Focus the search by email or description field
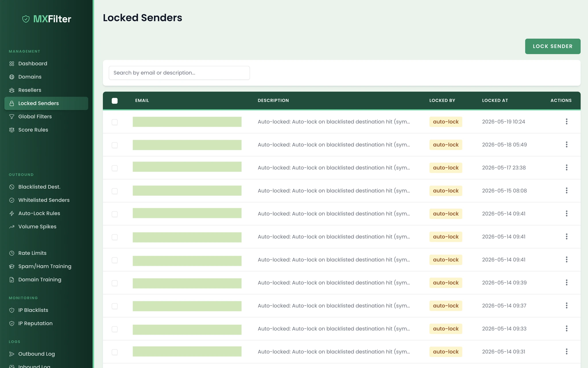Viewport: 588px width, 368px height. (179, 73)
